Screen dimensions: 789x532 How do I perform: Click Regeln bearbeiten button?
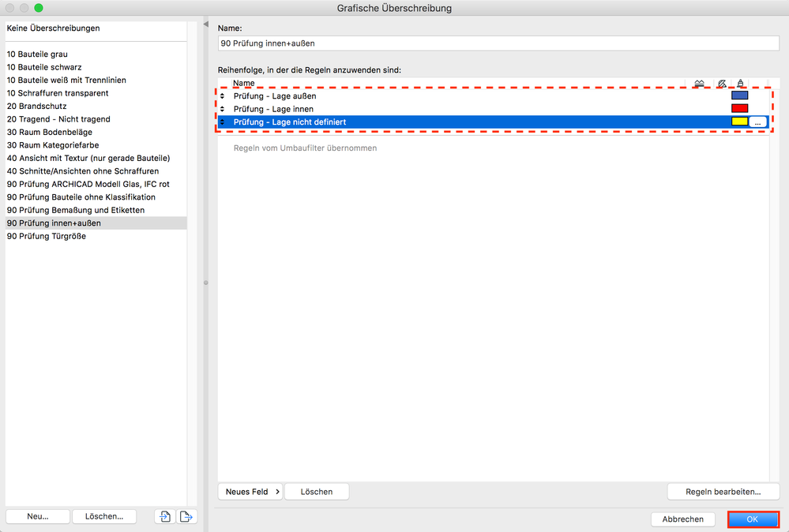pos(723,492)
